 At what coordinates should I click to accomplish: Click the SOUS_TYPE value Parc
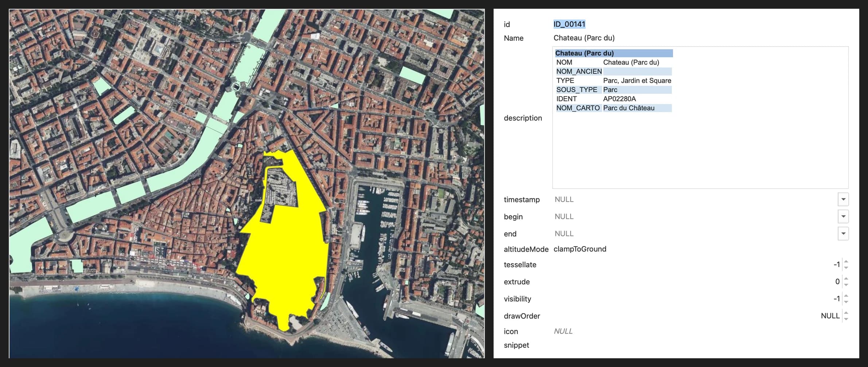pyautogui.click(x=610, y=90)
